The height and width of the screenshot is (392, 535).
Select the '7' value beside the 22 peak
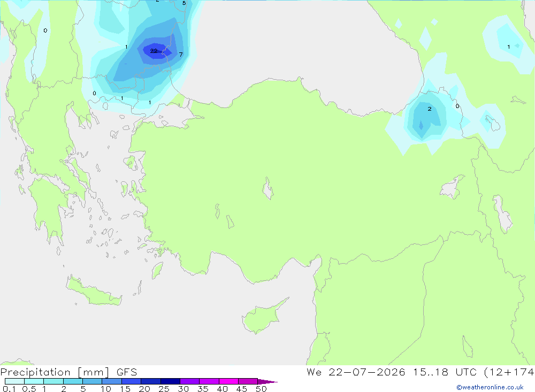(181, 55)
